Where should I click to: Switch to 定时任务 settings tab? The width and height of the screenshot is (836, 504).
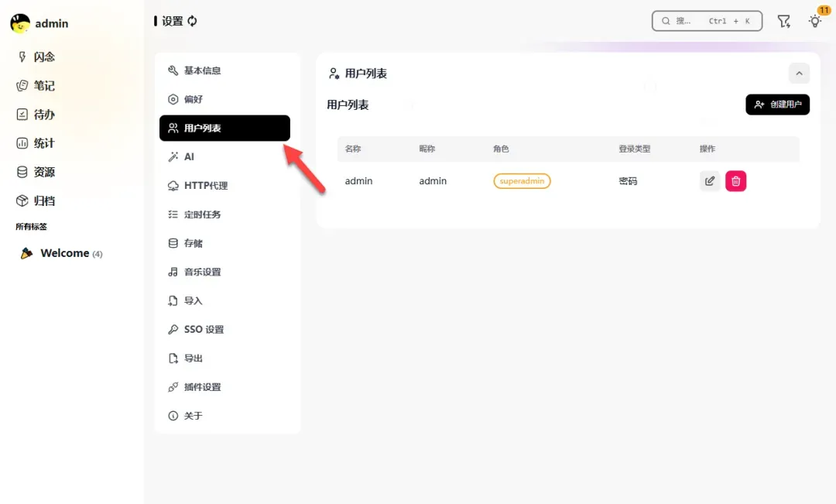pyautogui.click(x=202, y=214)
